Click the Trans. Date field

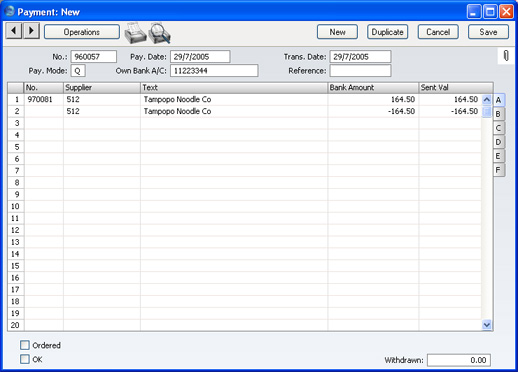pos(360,57)
